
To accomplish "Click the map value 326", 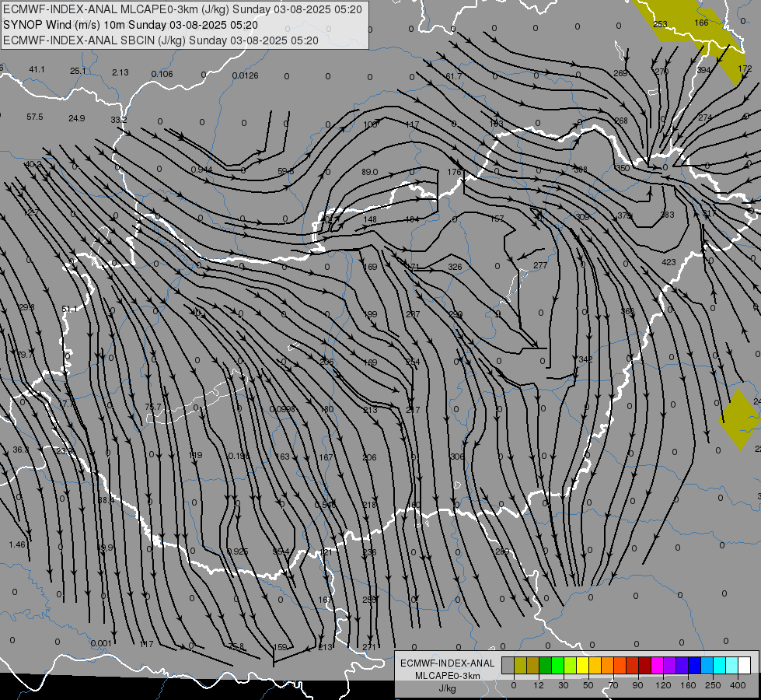I will coord(455,267).
